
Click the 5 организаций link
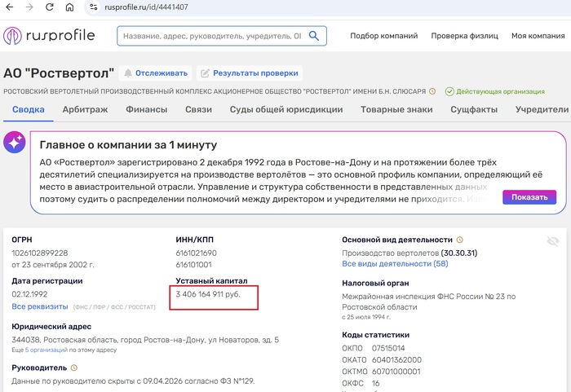point(46,350)
